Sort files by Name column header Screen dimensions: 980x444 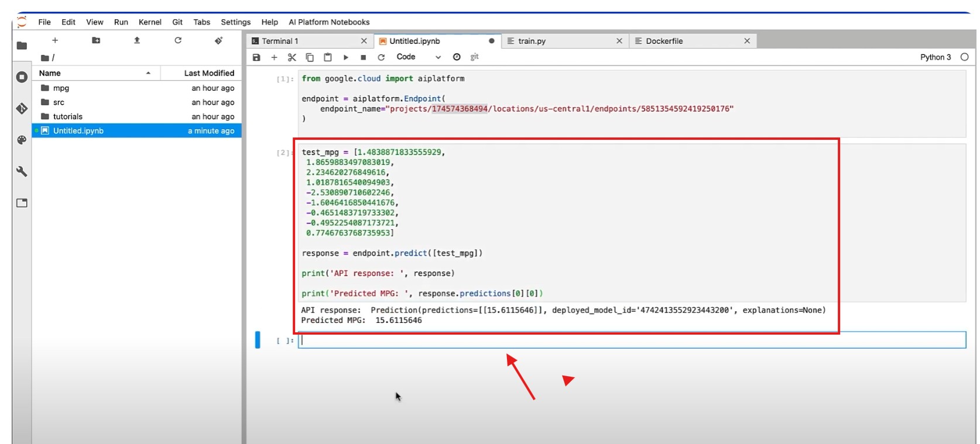pyautogui.click(x=50, y=73)
